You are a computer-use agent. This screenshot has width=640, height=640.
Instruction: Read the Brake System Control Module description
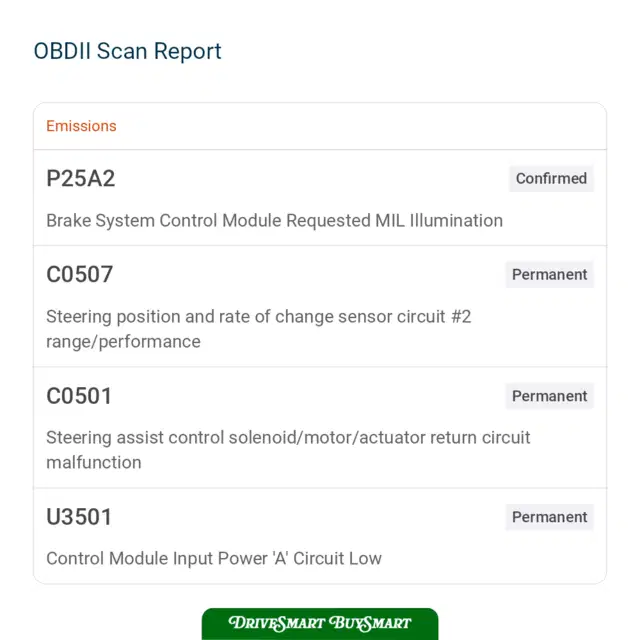[274, 221]
